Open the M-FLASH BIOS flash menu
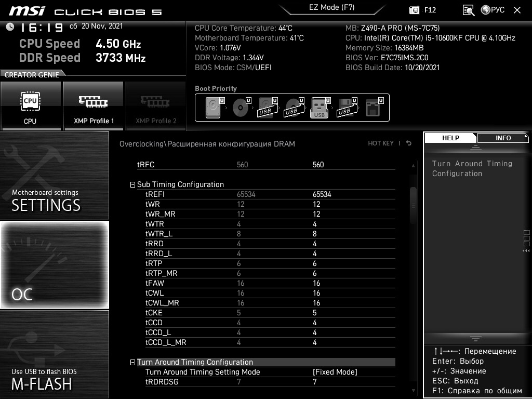 pos(54,354)
